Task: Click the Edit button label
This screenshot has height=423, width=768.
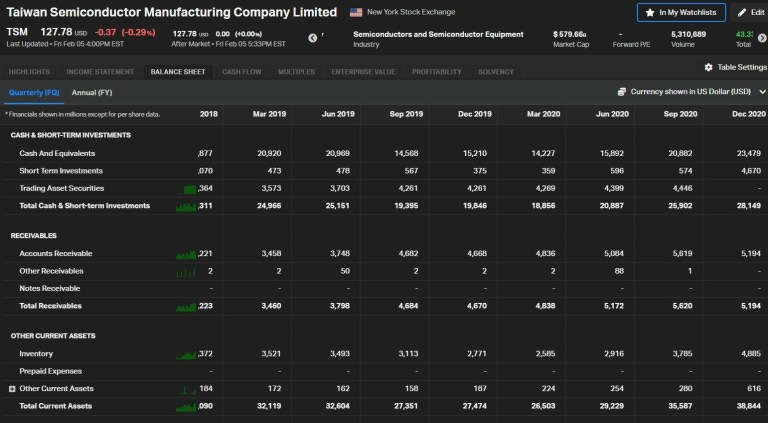Action: (x=757, y=13)
